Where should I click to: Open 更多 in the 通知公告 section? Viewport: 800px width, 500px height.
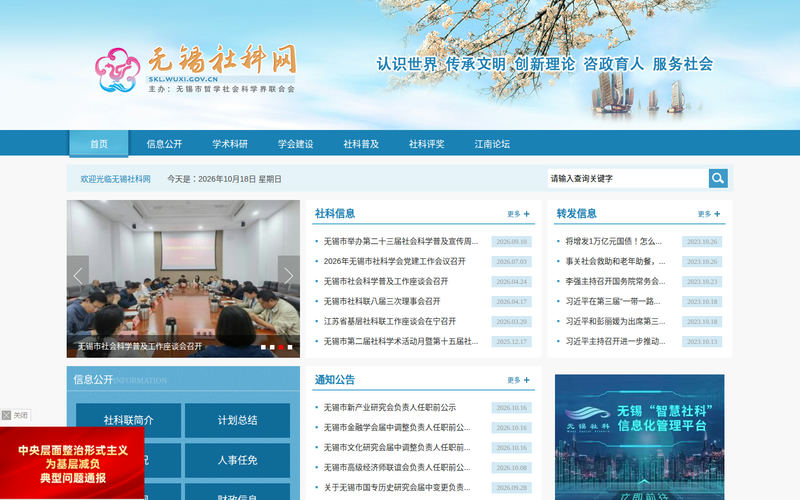point(518,380)
